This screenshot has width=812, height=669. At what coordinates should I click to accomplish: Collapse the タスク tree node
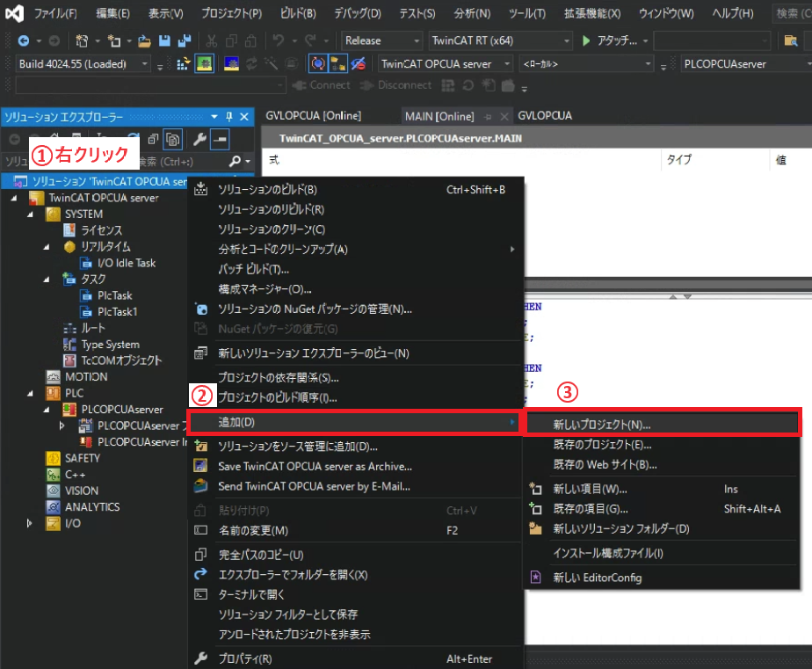[x=46, y=280]
